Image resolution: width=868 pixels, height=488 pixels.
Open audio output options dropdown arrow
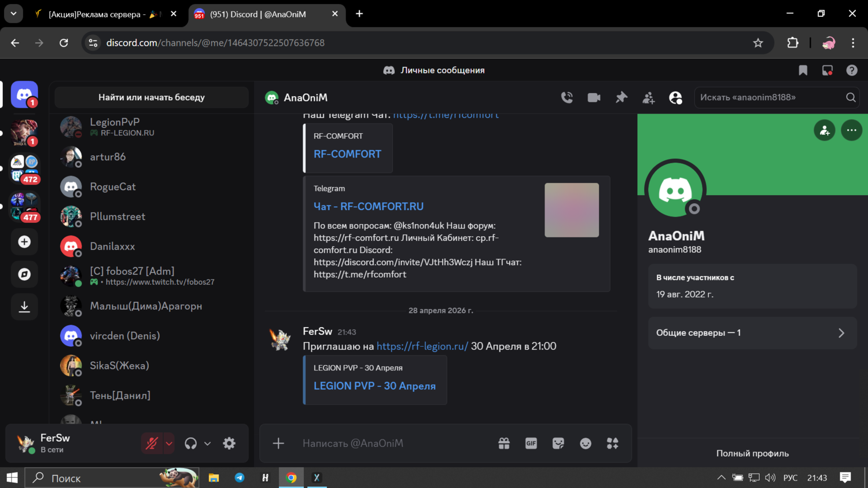[x=207, y=443]
